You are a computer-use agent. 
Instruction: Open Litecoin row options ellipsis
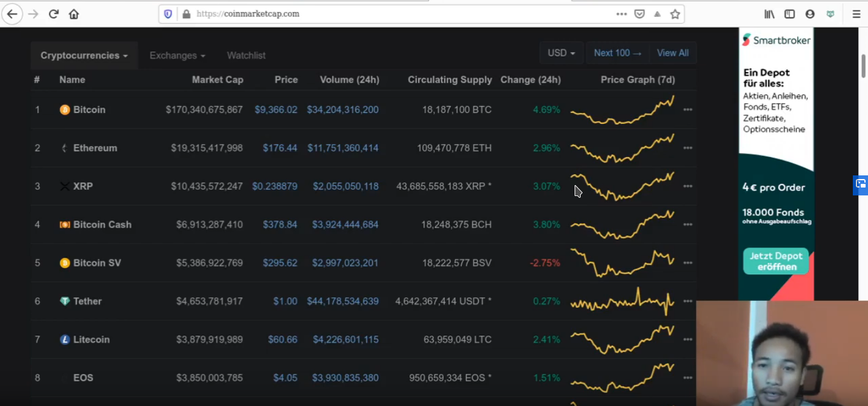pos(687,339)
